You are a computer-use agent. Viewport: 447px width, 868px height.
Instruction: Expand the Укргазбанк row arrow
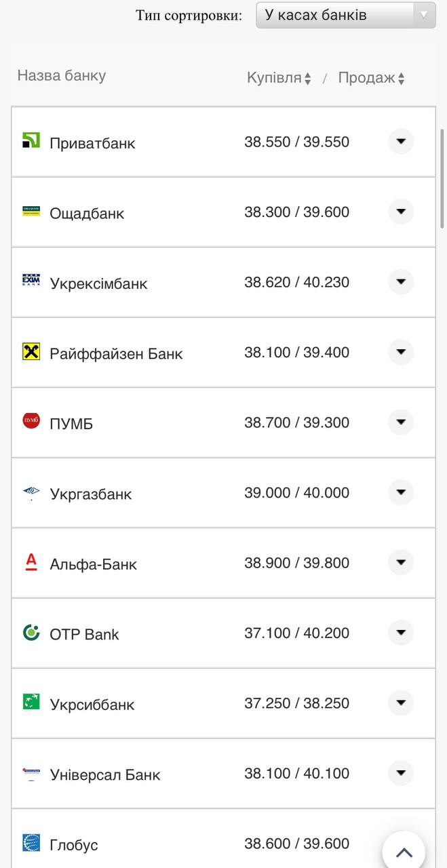(x=401, y=492)
